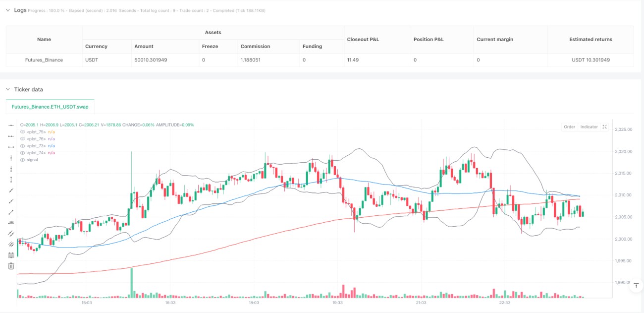Viewport: 644px width, 313px height.
Task: Hide the plot_73 line
Action: pyautogui.click(x=22, y=146)
